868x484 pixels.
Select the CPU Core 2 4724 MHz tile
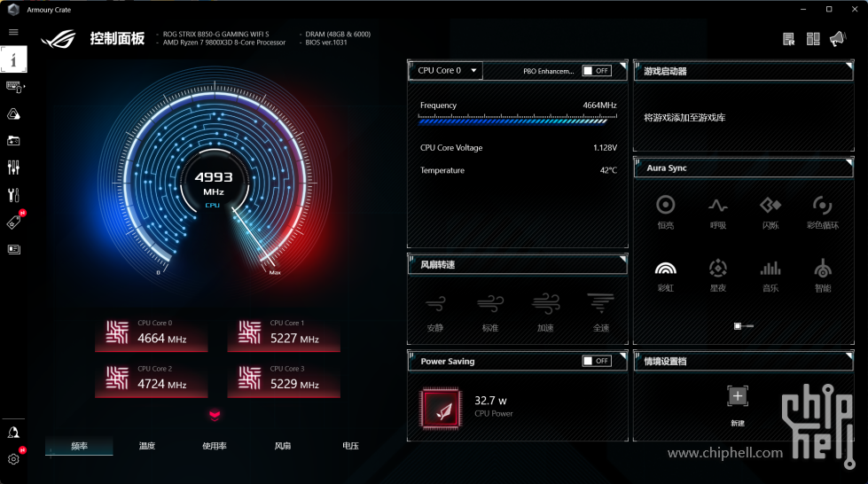pyautogui.click(x=151, y=379)
